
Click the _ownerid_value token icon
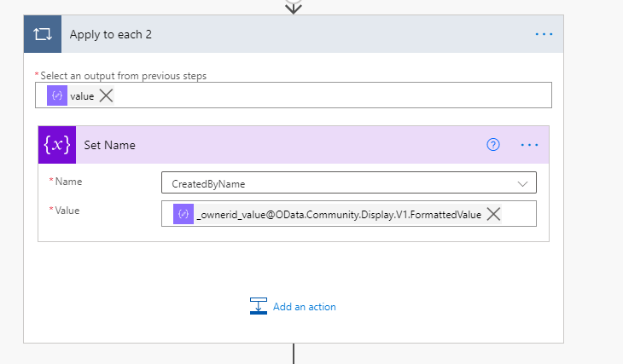pos(183,214)
